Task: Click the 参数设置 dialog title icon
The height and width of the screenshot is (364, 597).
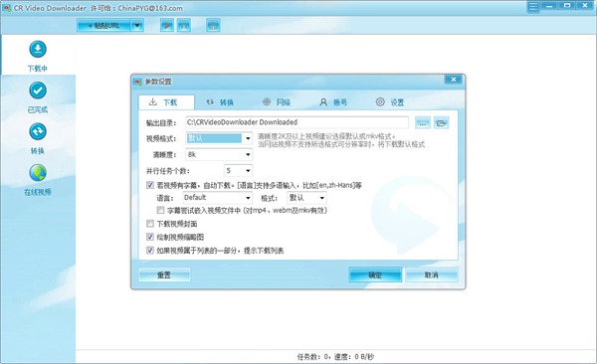Action: pos(138,82)
